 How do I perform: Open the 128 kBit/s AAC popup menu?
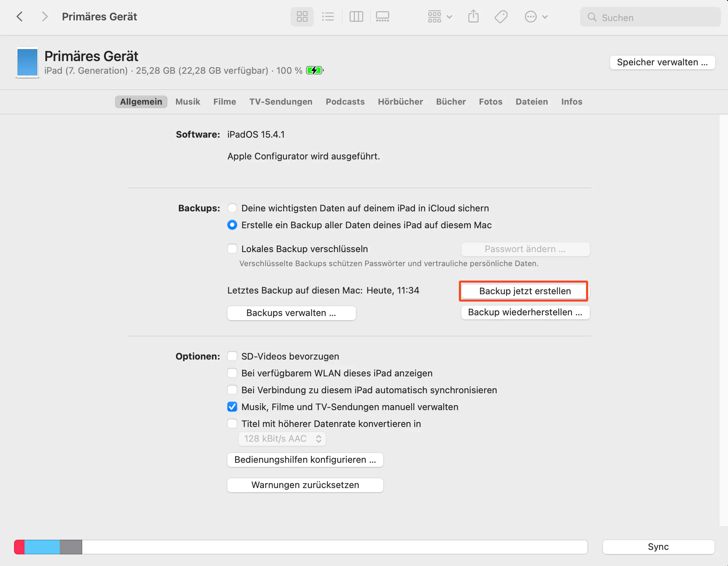tap(282, 439)
